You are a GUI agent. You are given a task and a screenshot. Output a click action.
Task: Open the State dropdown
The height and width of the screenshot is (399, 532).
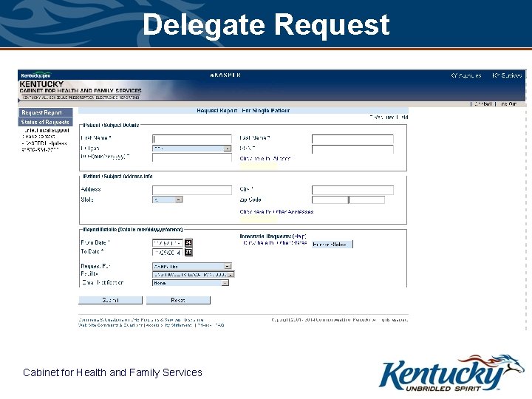tap(168, 199)
